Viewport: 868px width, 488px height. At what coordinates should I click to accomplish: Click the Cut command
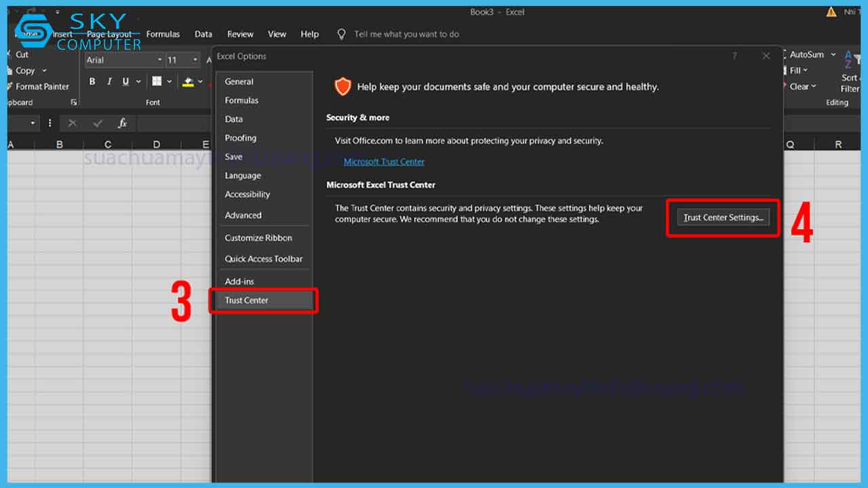(17, 54)
